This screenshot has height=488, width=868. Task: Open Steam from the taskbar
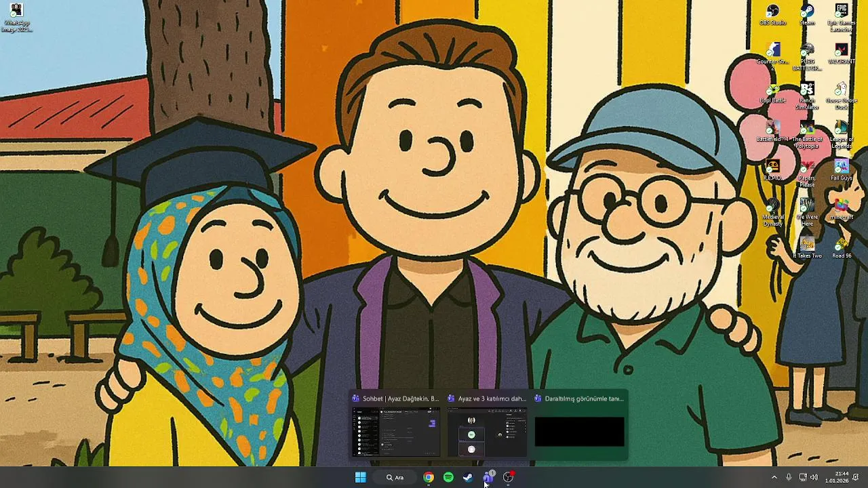pos(468,477)
